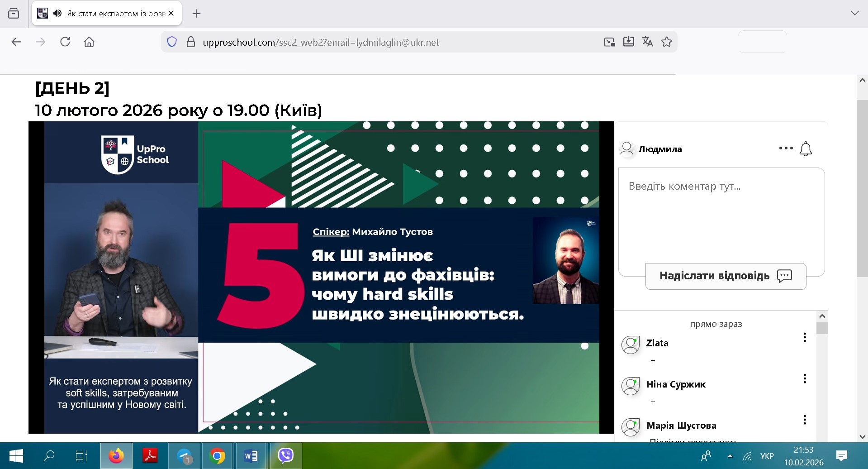Image resolution: width=868 pixels, height=469 pixels.
Task: Click the back navigation arrow
Action: (x=16, y=42)
